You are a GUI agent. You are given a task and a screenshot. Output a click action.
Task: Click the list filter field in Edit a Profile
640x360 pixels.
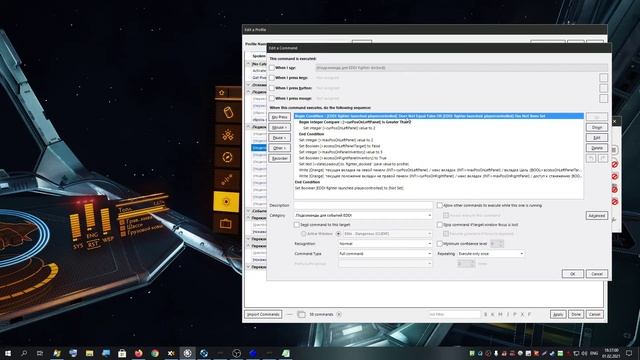(454, 314)
